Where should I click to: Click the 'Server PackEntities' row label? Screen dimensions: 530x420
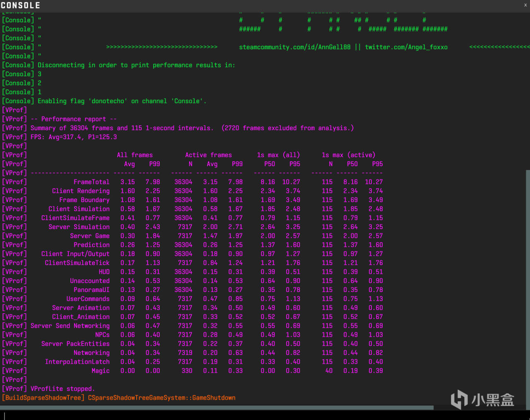pos(75,344)
